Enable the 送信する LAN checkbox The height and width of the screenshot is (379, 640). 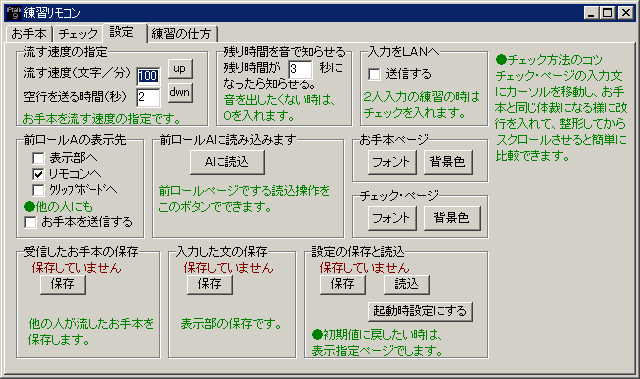coord(374,74)
